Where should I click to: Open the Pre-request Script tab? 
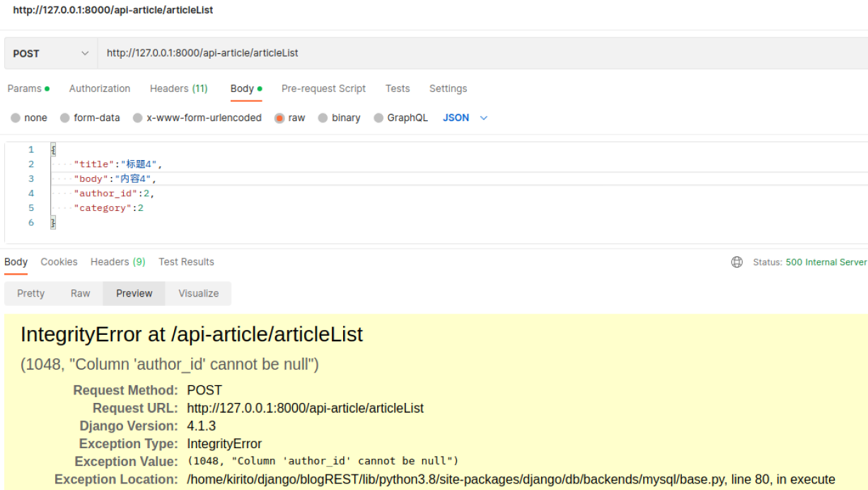pos(323,89)
